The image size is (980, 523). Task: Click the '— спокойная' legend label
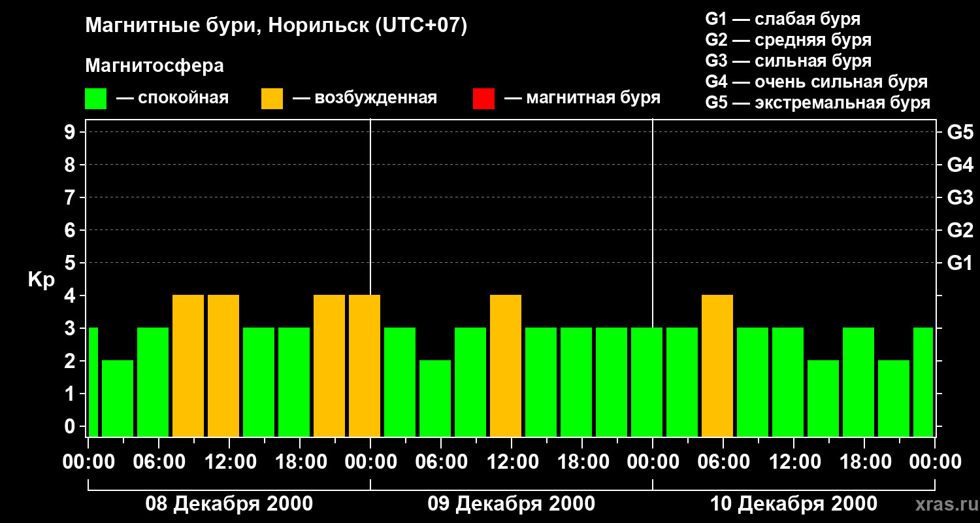[x=172, y=99]
